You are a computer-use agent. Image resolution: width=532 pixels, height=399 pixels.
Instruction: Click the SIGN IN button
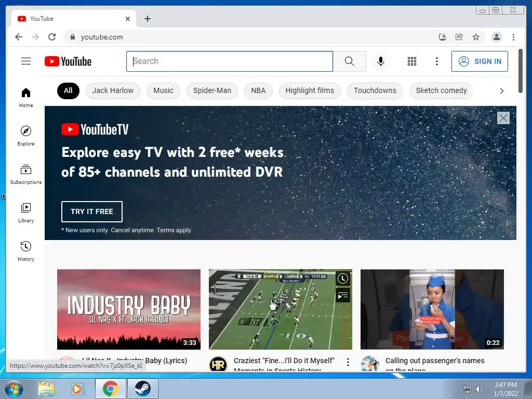coord(480,61)
